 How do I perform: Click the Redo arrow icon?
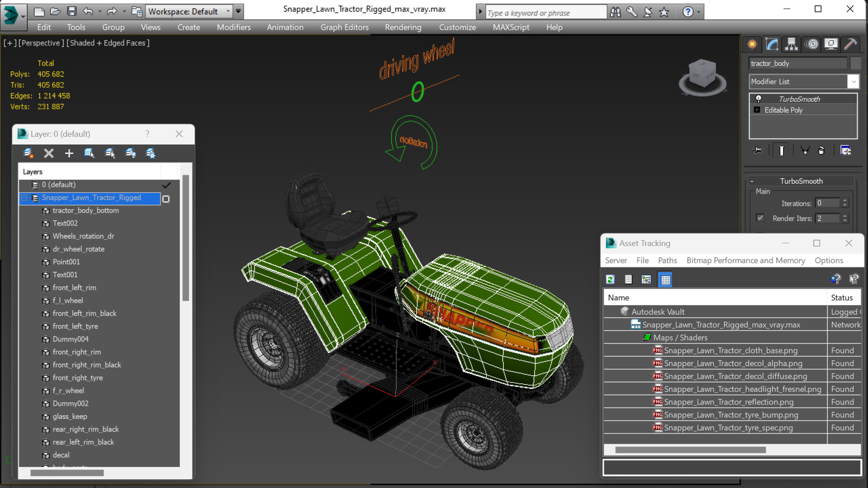tap(111, 11)
